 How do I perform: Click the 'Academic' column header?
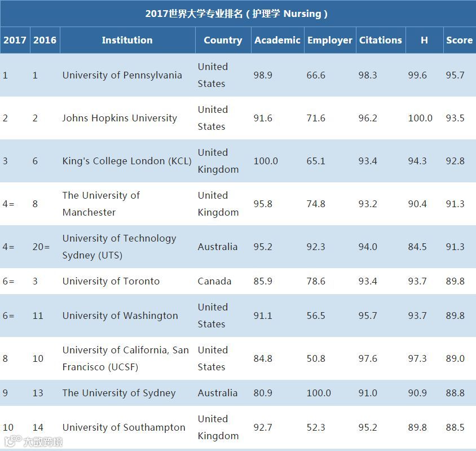click(x=277, y=40)
